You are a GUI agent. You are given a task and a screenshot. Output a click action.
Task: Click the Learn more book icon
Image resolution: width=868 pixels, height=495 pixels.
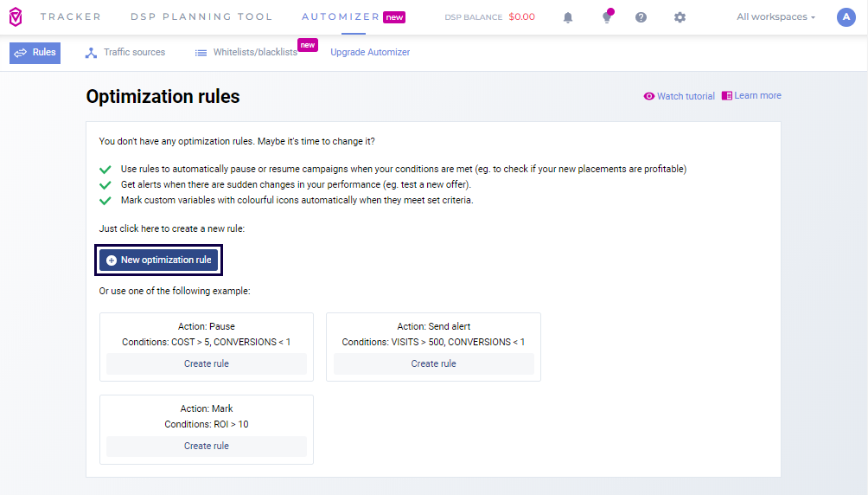[x=727, y=95]
